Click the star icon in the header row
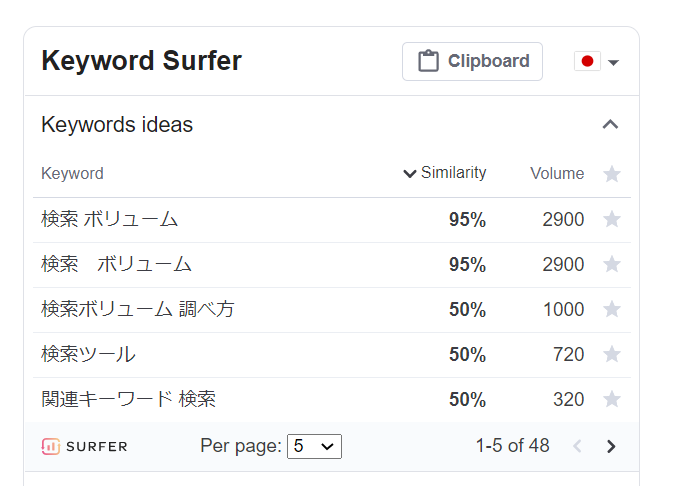The width and height of the screenshot is (676, 486). pos(611,174)
